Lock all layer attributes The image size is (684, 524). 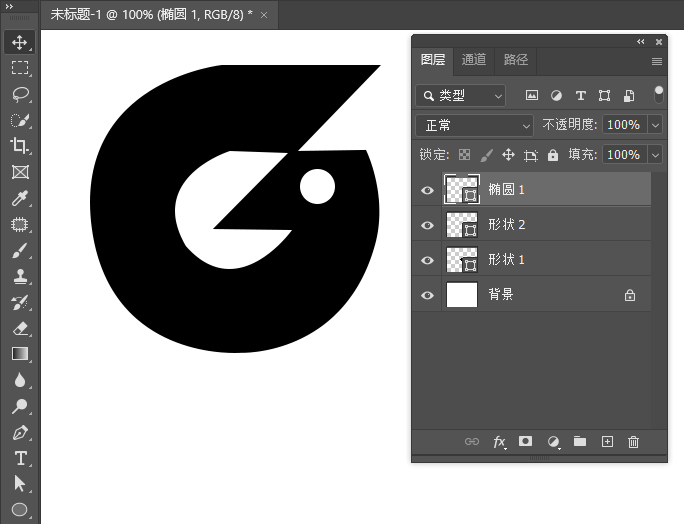click(553, 155)
